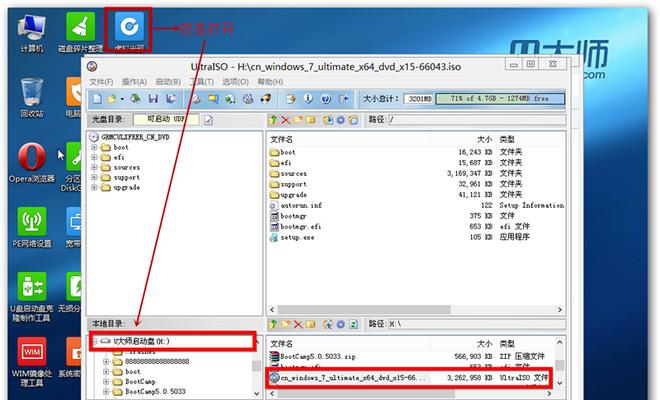
Task: Click the Burn CD/DVD image toolbar icon
Action: click(266, 99)
